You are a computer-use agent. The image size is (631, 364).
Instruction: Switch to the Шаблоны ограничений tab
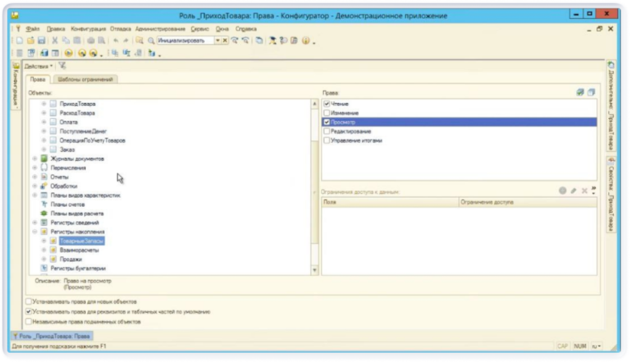click(86, 79)
